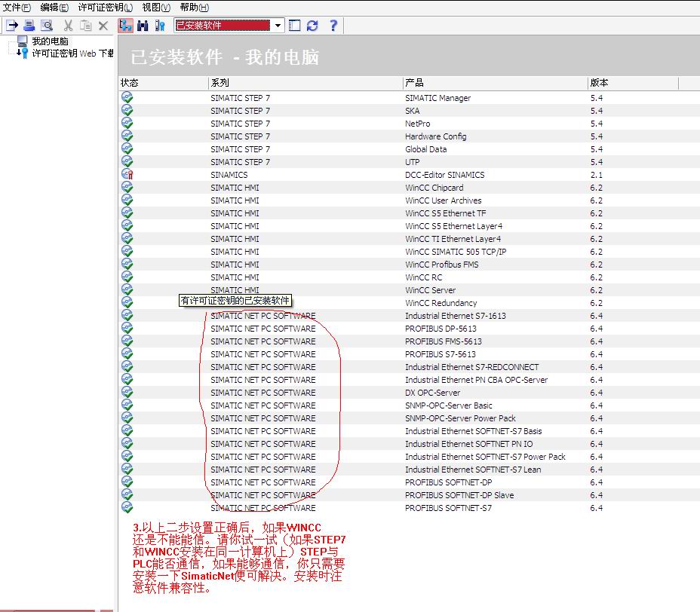This screenshot has width=700, height=612.
Task: Click status icon of DX OPC-Server row
Action: [127, 393]
